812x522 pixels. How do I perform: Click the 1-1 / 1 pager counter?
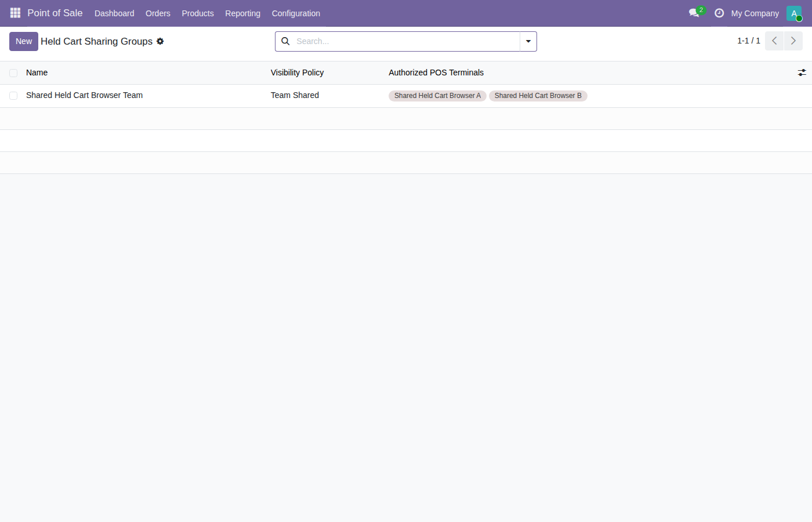pyautogui.click(x=749, y=41)
